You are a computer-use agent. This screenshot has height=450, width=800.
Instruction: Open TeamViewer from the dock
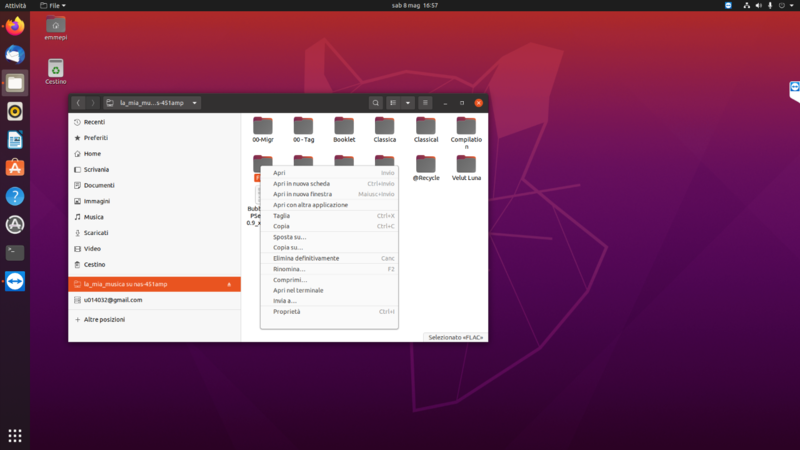[x=15, y=281]
